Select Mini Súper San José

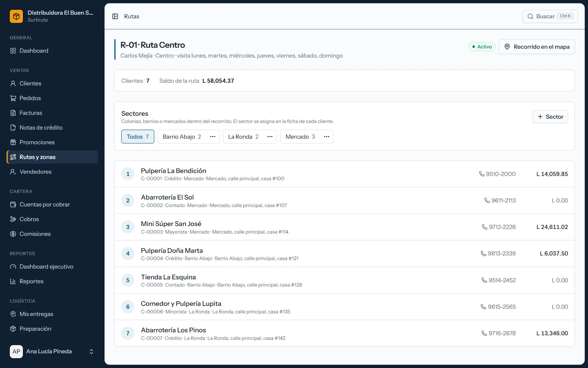[x=345, y=227]
